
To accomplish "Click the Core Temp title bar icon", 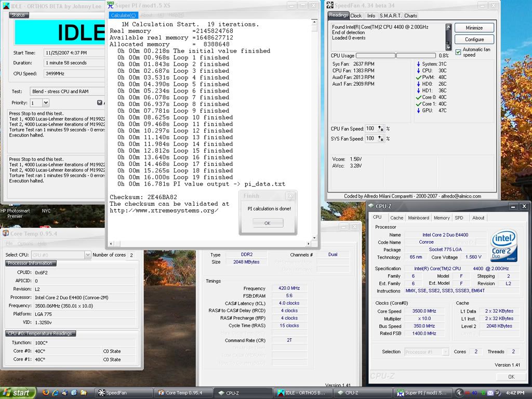I will [x=6, y=233].
